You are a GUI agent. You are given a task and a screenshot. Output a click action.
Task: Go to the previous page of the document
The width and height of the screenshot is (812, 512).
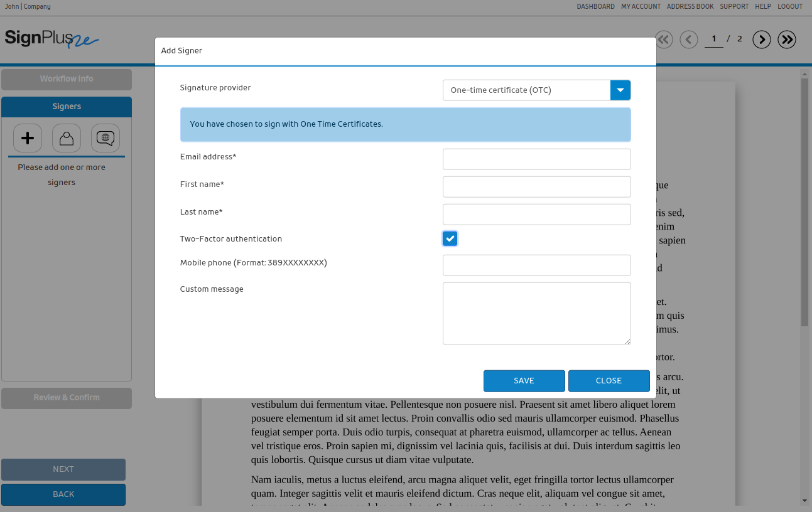(689, 40)
